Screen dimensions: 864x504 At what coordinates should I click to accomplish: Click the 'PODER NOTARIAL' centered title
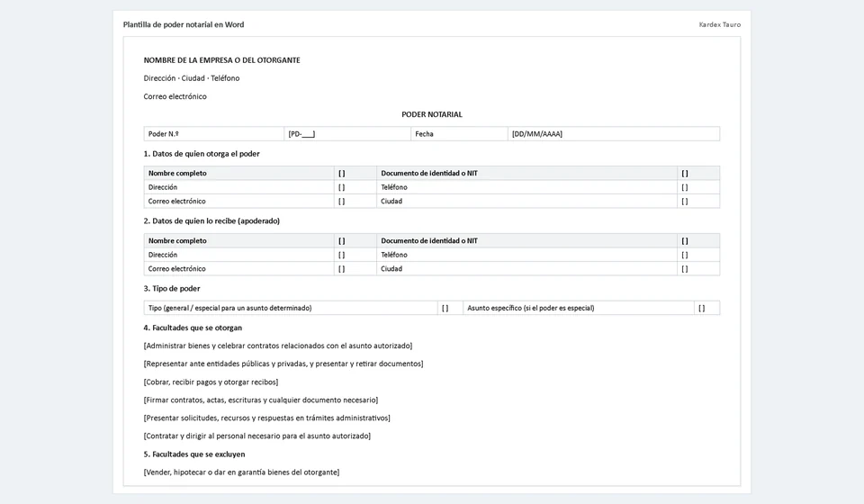point(432,114)
